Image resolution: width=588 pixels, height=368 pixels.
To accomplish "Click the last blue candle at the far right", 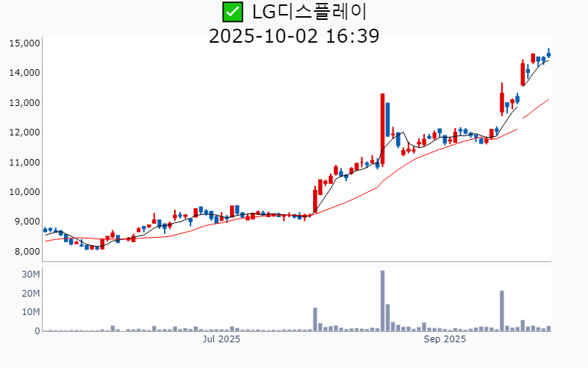I will click(x=548, y=54).
